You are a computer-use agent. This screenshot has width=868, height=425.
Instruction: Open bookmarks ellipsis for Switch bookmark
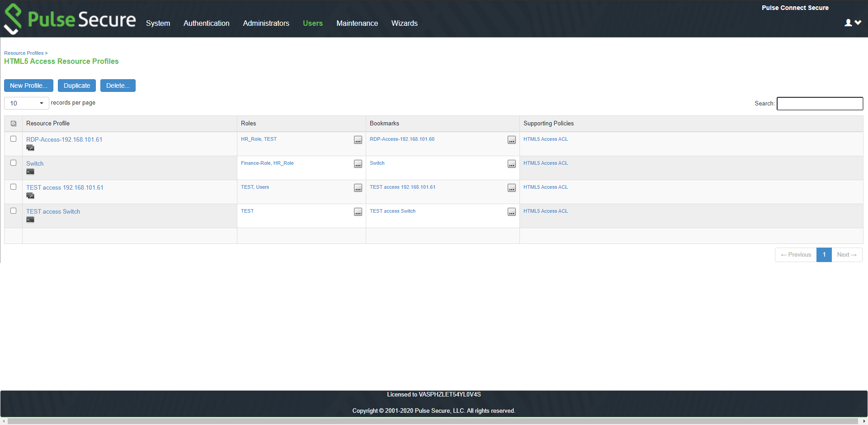[x=512, y=164]
